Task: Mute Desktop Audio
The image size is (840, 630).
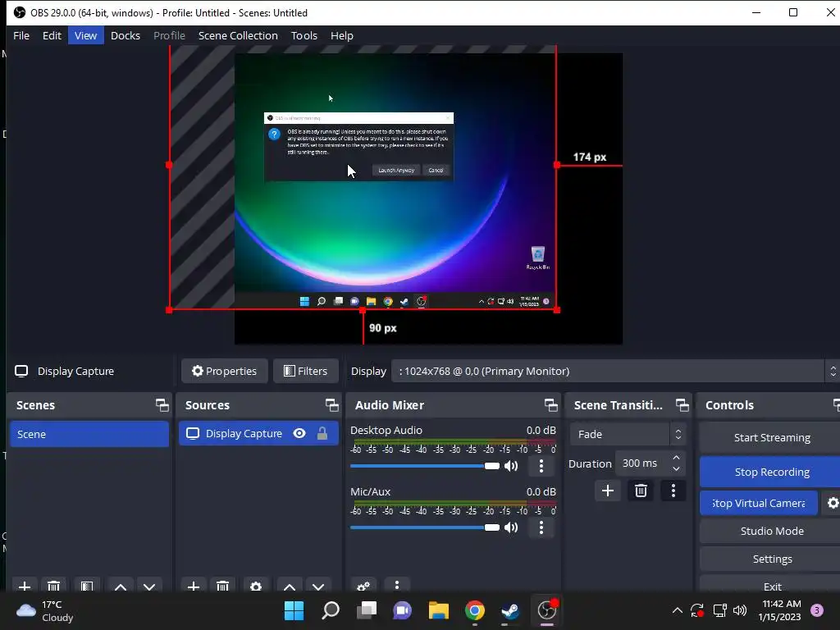Action: click(511, 466)
